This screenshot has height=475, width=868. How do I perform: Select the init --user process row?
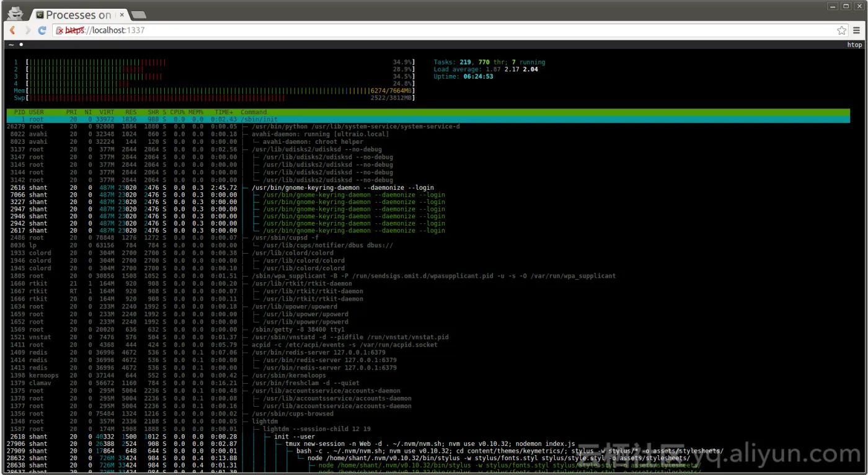pos(428,437)
